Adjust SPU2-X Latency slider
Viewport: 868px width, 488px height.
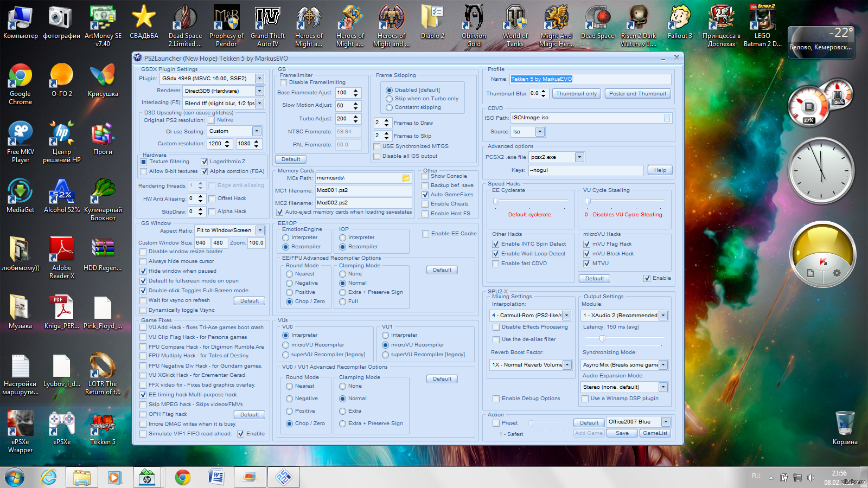602,339
